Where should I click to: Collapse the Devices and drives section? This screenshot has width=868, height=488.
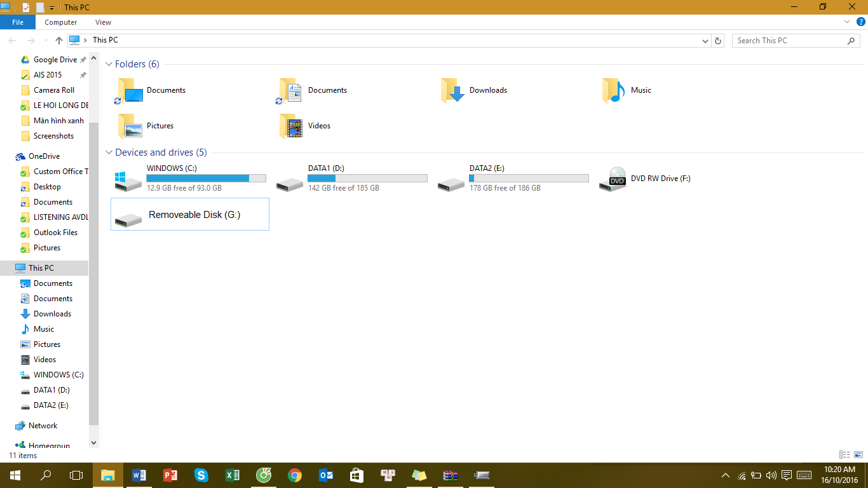tap(109, 152)
